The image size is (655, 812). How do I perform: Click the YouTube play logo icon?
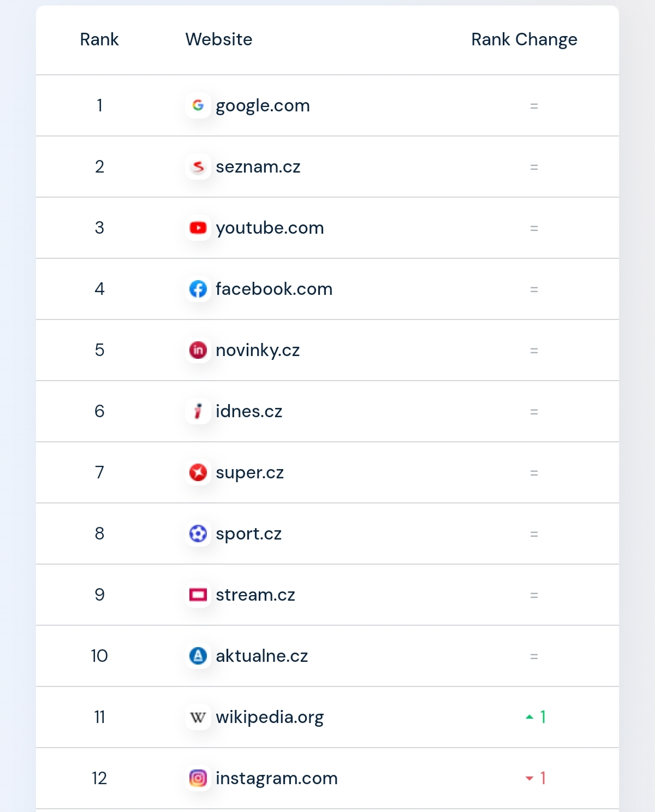198,228
